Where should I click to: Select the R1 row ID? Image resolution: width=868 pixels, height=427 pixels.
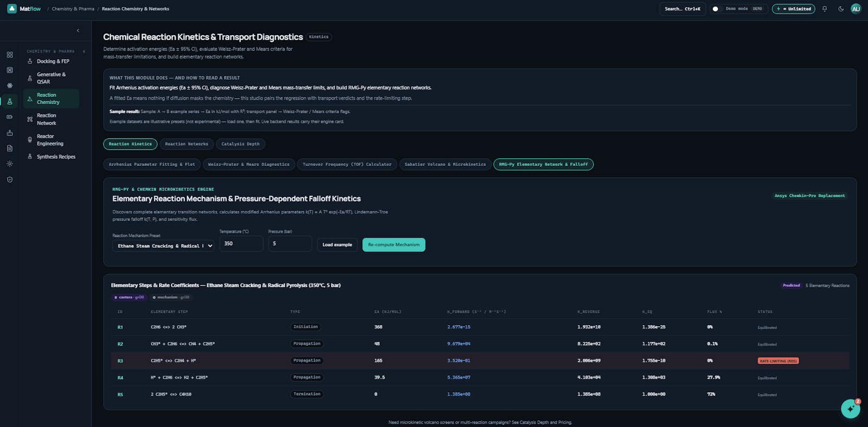[x=120, y=327]
